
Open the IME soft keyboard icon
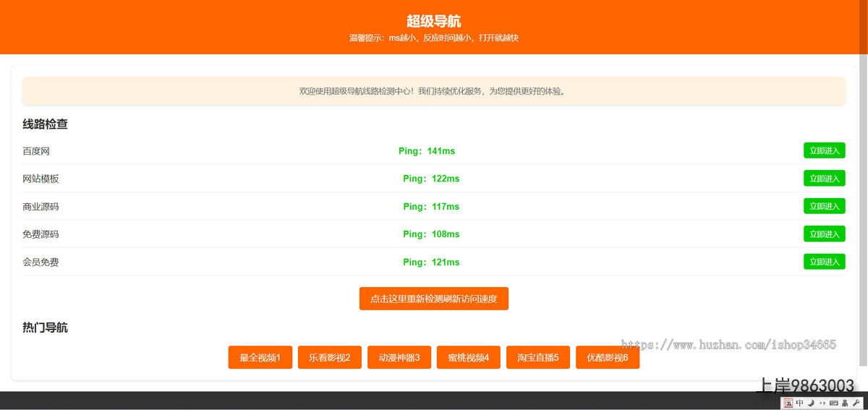pyautogui.click(x=833, y=403)
